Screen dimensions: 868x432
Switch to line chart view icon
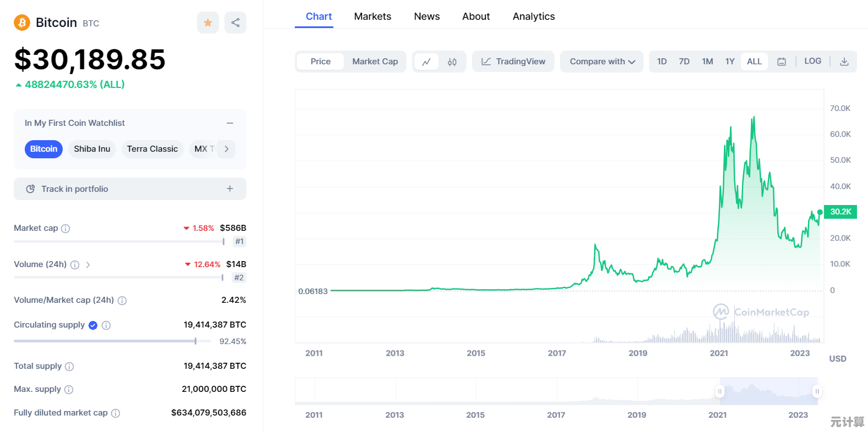(x=426, y=62)
